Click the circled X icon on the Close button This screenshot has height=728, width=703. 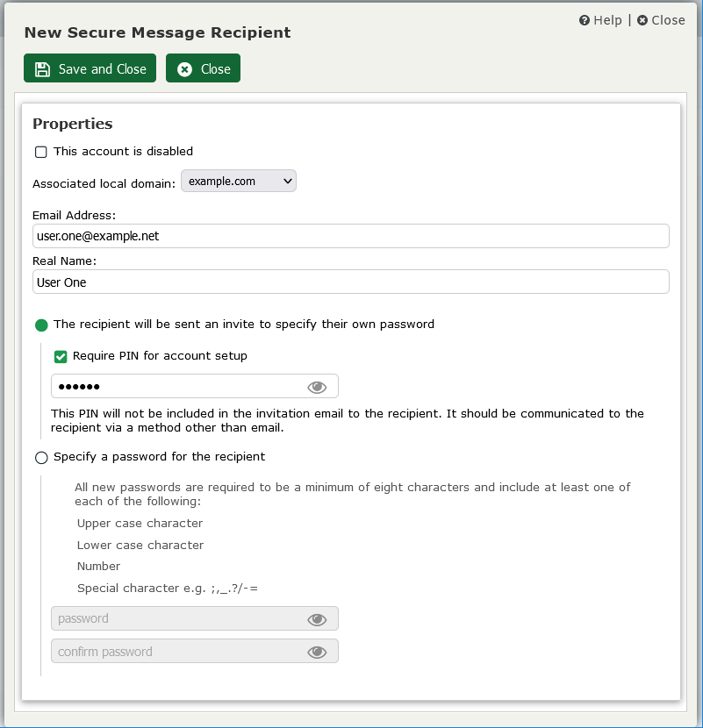pos(183,68)
